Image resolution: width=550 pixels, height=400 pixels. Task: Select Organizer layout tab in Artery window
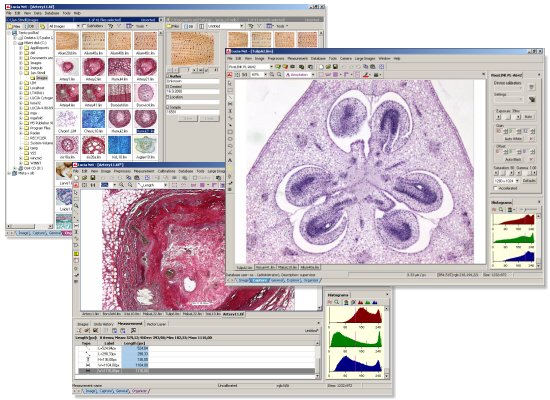tap(139, 391)
